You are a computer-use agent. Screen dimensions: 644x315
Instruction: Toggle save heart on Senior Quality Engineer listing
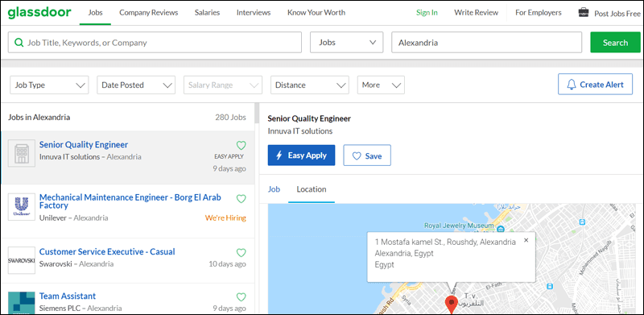pos(241,145)
